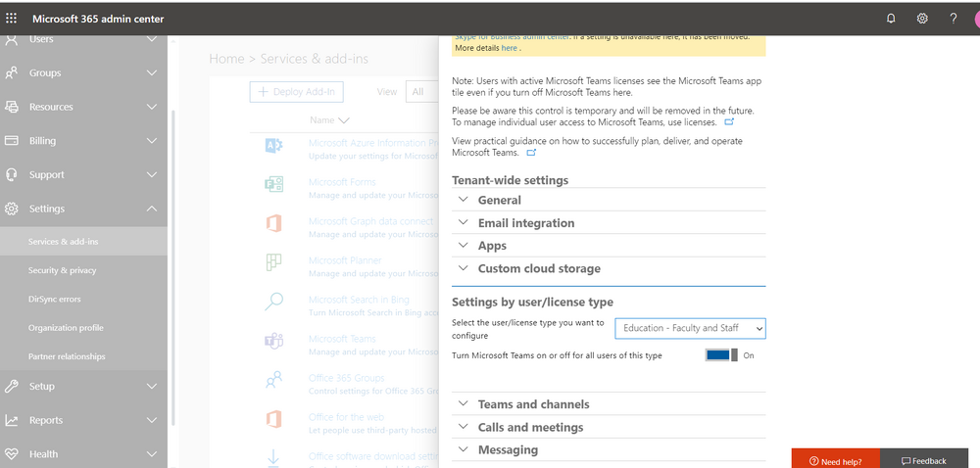The width and height of the screenshot is (980, 468).
Task: Expand the Email integration section
Action: 609,223
